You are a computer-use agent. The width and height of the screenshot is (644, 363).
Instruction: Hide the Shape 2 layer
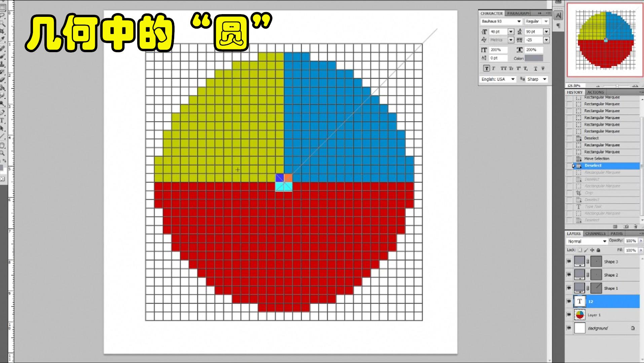click(x=569, y=275)
